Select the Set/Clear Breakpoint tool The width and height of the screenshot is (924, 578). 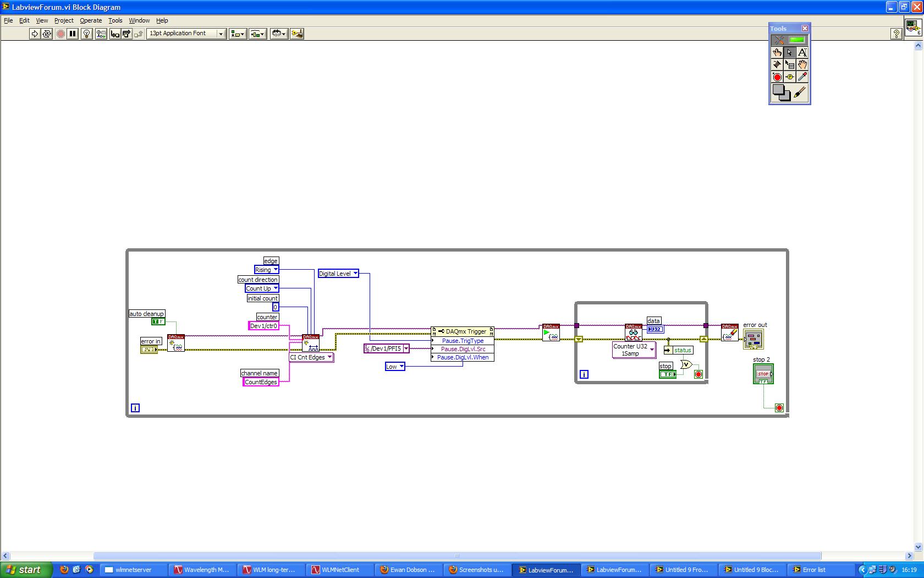777,77
